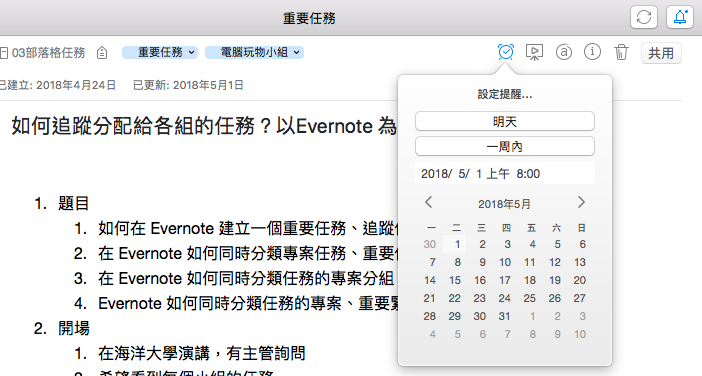The height and width of the screenshot is (376, 702).
Task: Delete note with trash icon
Action: click(621, 52)
